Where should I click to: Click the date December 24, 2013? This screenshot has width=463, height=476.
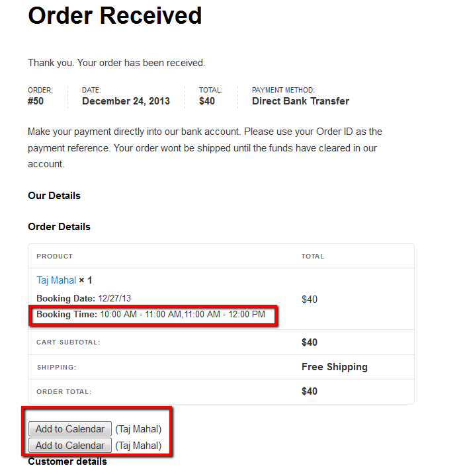click(126, 101)
